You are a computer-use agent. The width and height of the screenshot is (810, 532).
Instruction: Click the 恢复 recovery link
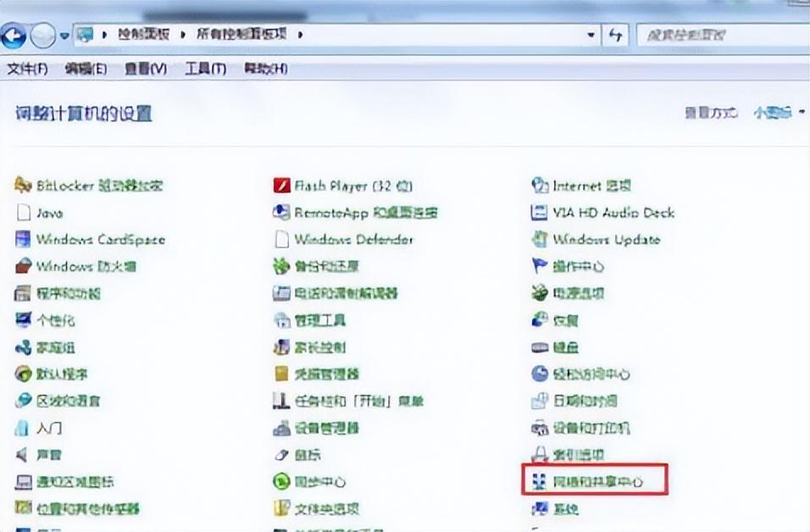(x=566, y=321)
